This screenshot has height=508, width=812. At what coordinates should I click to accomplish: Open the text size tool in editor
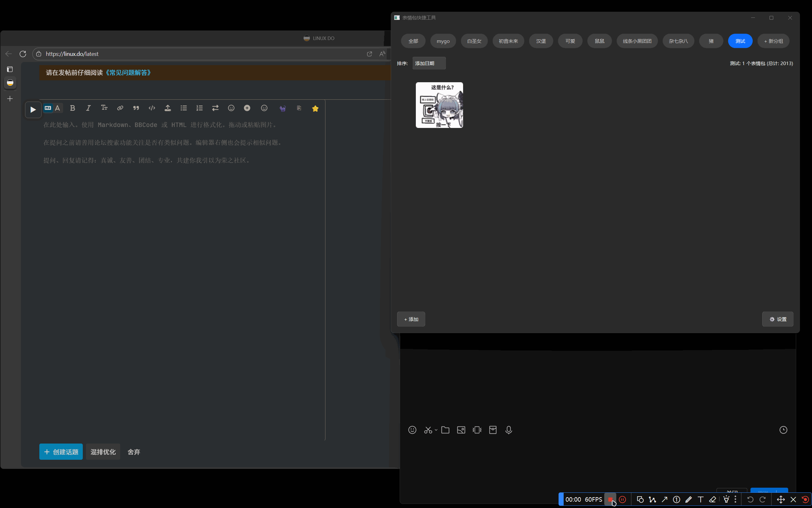[104, 108]
